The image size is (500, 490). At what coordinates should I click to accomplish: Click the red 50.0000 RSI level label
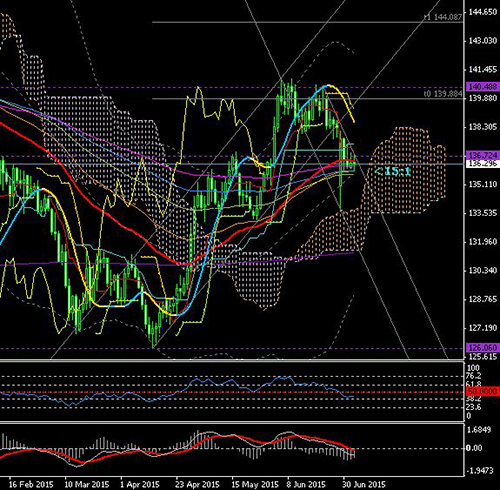tap(483, 391)
